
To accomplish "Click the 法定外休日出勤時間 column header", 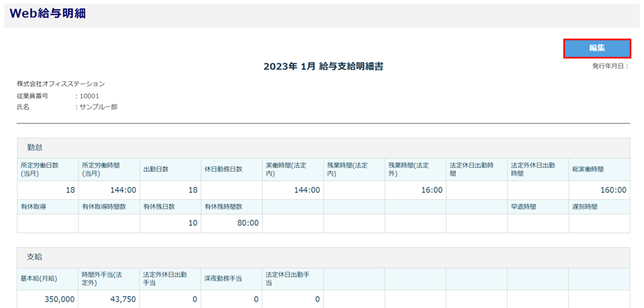I will (x=538, y=170).
